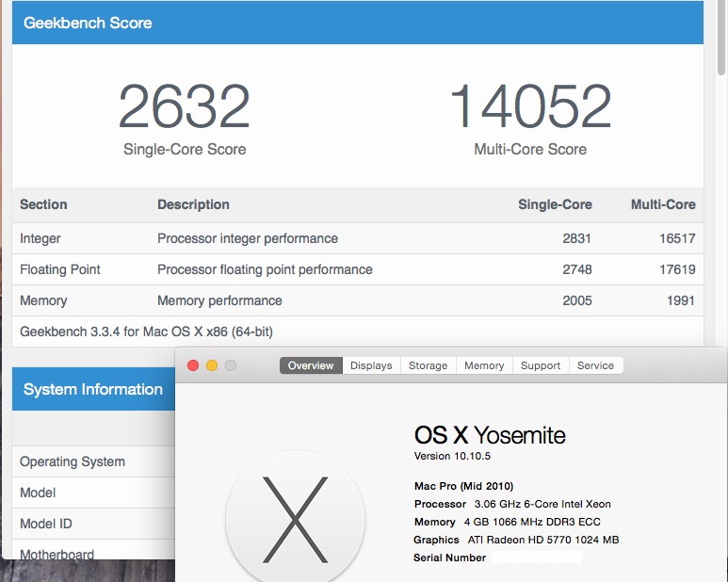Switch to the Overview tab
The width and height of the screenshot is (728, 582).
point(311,365)
